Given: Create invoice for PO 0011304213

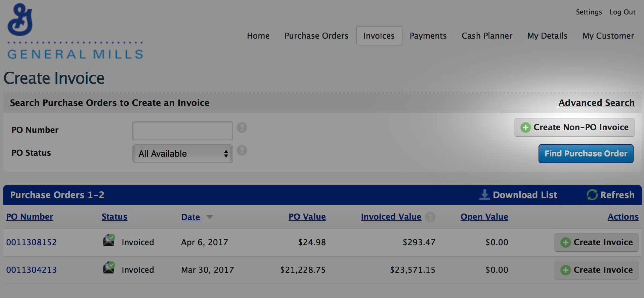Looking at the screenshot, I should coord(597,270).
